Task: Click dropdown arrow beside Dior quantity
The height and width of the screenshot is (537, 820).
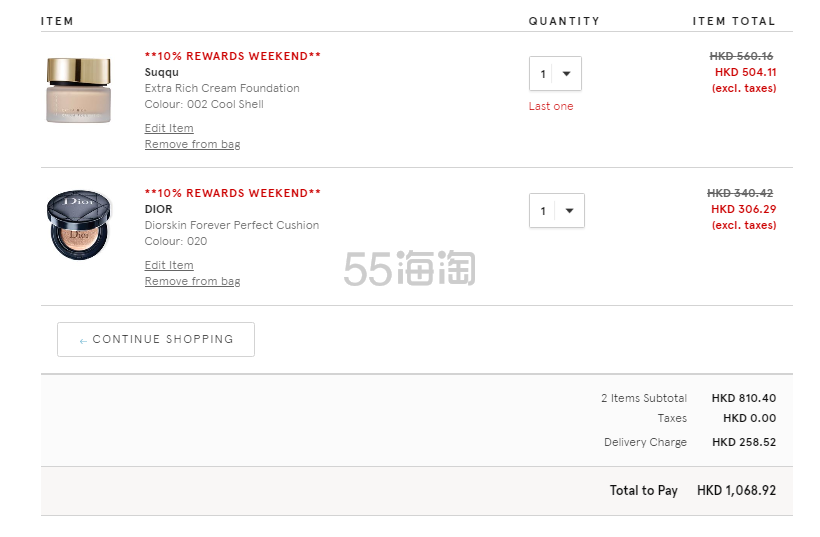Action: point(570,211)
